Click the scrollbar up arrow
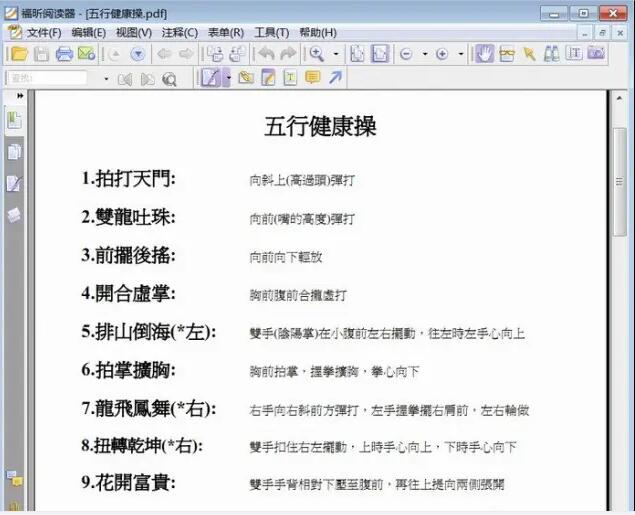This screenshot has width=635, height=515. (619, 98)
